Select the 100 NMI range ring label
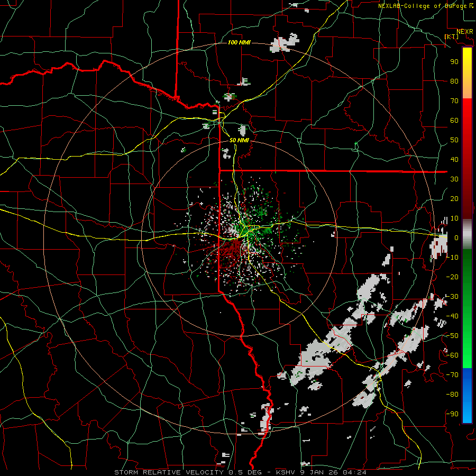The width and height of the screenshot is (476, 476). point(239,42)
